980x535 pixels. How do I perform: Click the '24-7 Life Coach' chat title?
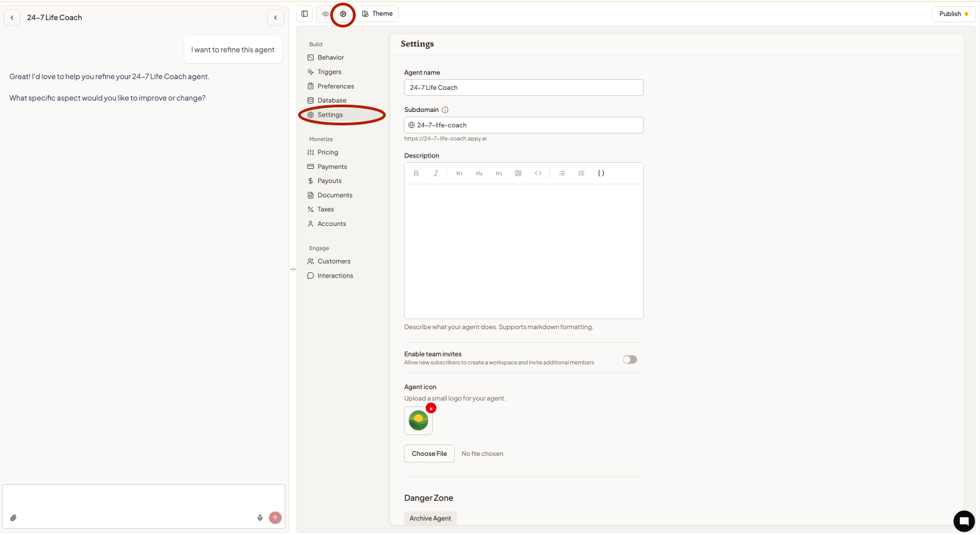point(54,17)
